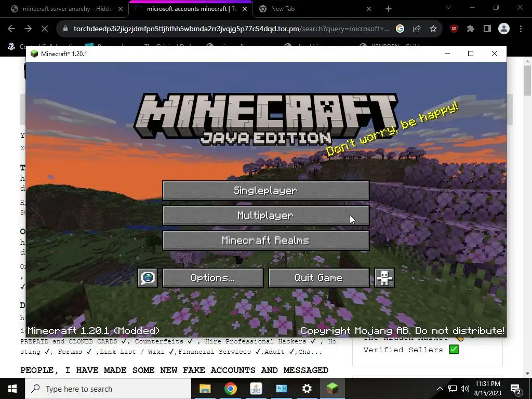Image resolution: width=532 pixels, height=399 pixels.
Task: Open volume control tray icon
Action: (x=465, y=389)
